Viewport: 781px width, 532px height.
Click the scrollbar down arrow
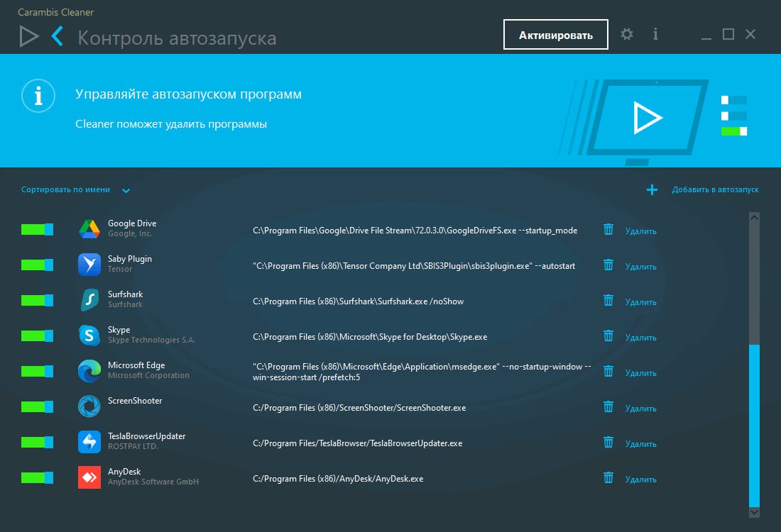coord(754,511)
